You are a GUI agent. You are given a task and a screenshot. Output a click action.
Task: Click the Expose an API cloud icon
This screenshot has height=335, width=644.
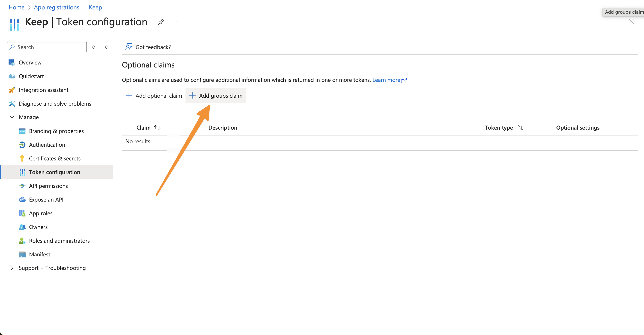pos(22,200)
